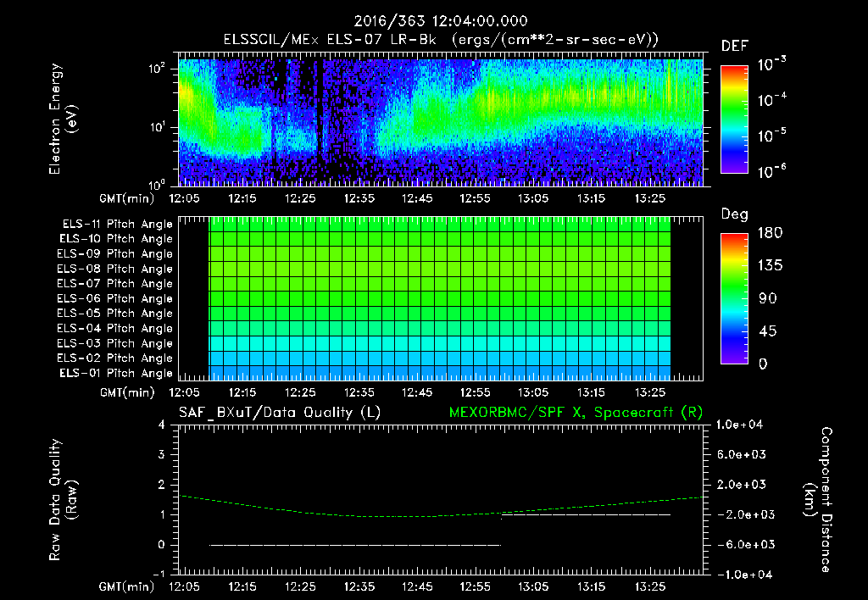Screen dimensions: 868x600
Task: Click the Deg pitch angle color scale bar
Action: tap(734, 298)
